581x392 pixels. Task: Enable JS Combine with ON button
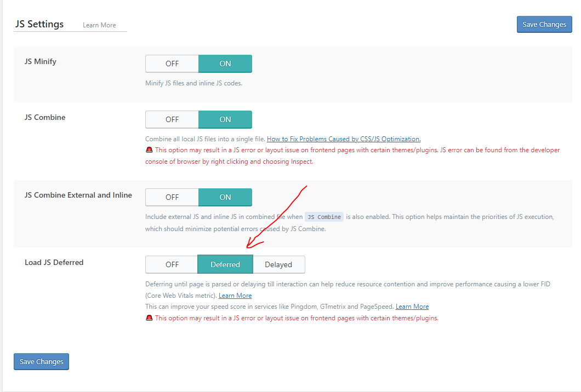tap(225, 119)
